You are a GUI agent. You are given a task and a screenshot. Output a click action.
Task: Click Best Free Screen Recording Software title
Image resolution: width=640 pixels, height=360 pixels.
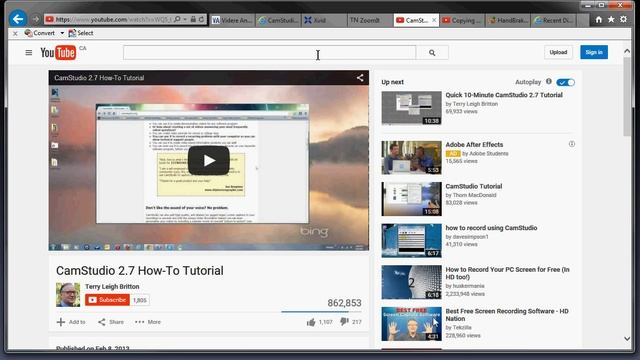click(x=507, y=315)
